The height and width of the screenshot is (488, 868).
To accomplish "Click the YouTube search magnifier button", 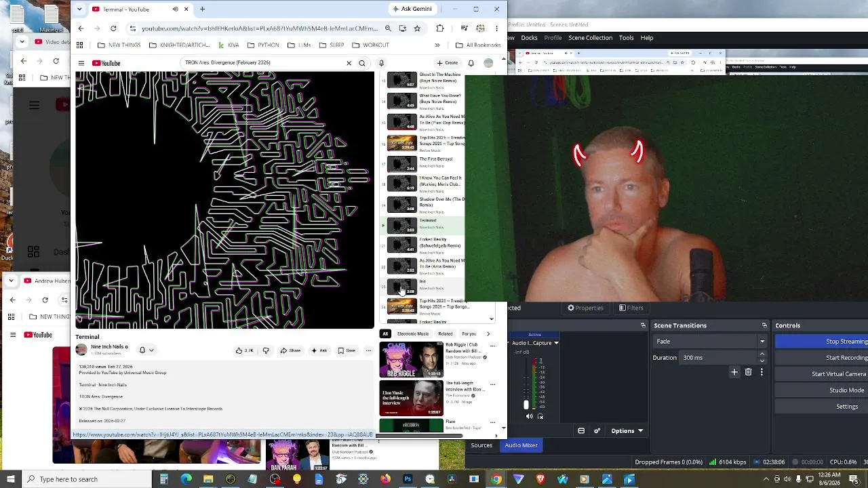I will [362, 63].
